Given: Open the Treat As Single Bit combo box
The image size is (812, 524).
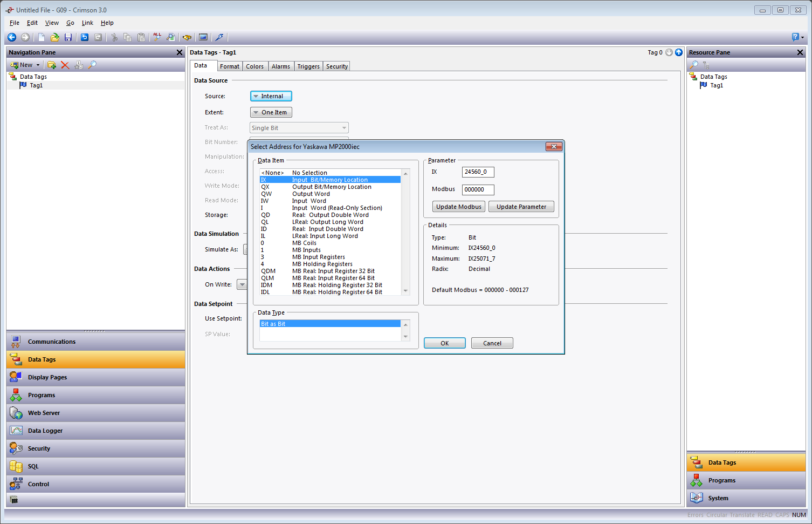Looking at the screenshot, I should [x=299, y=128].
